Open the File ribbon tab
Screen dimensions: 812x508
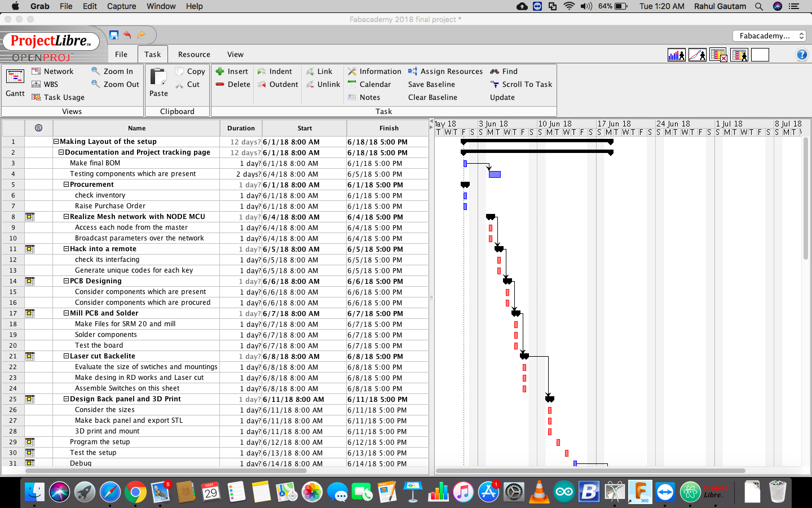coord(121,55)
